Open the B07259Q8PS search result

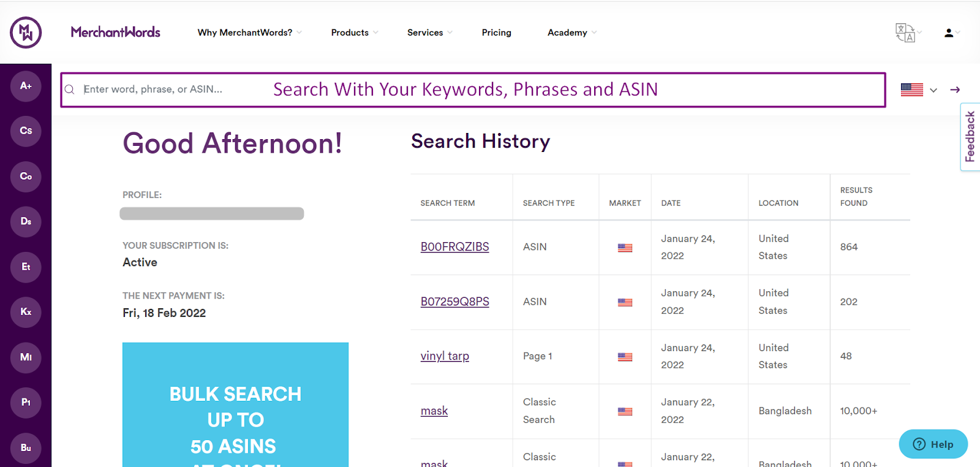[455, 302]
